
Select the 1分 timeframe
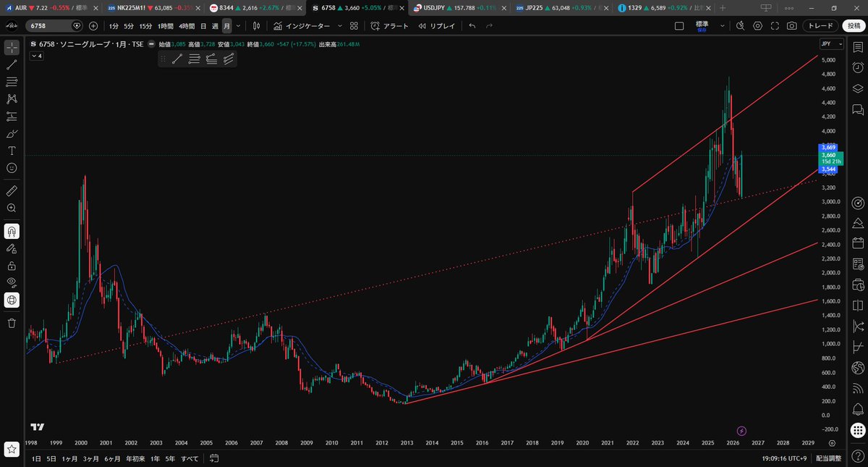coord(114,26)
